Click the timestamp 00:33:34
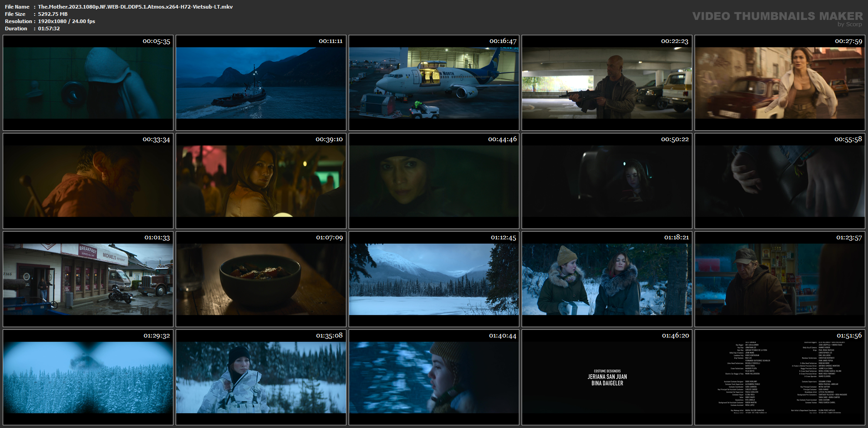Screen dimensions: 868x428 (156, 139)
